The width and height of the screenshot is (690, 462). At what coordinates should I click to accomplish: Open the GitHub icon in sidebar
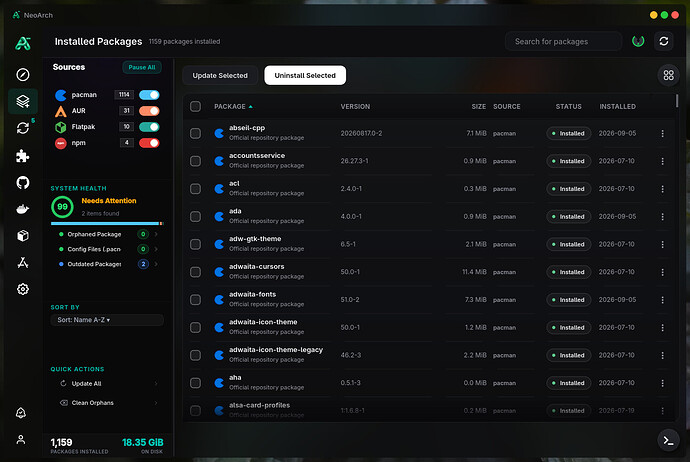(x=23, y=182)
